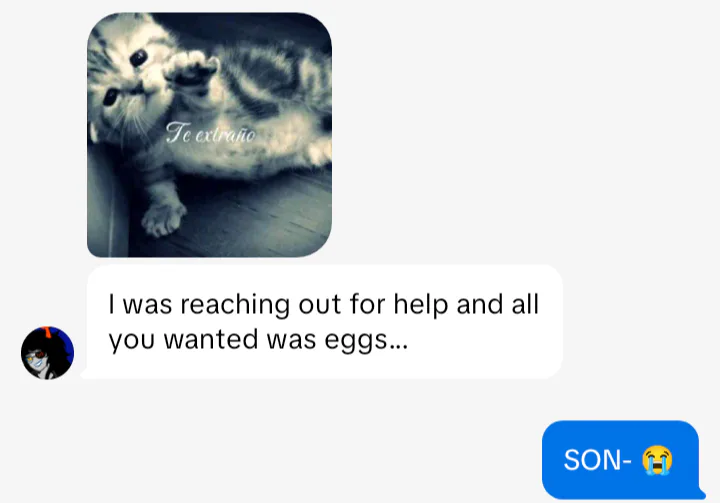720x503 pixels.
Task: Click the kitten's lower front paw in the photo
Action: click(163, 218)
